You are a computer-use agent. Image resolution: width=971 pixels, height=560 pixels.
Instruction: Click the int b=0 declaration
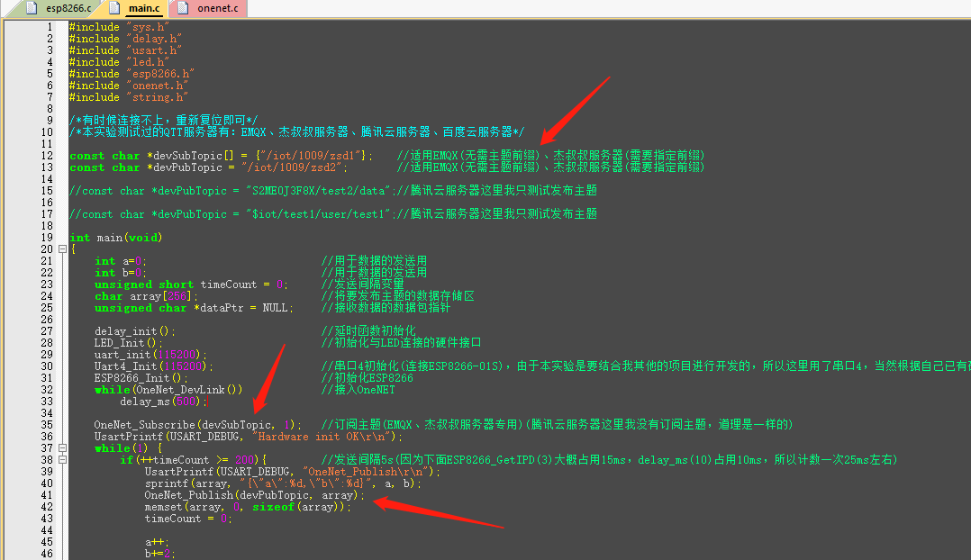coord(121,273)
